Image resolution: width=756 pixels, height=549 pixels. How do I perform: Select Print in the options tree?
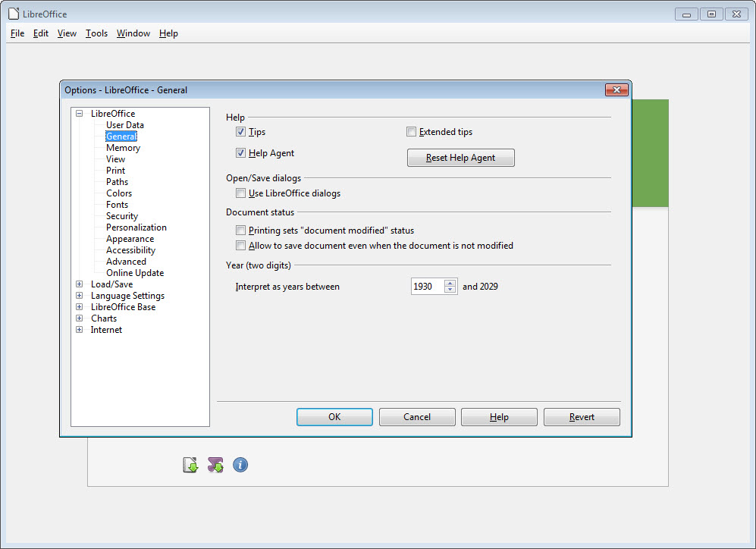(116, 170)
